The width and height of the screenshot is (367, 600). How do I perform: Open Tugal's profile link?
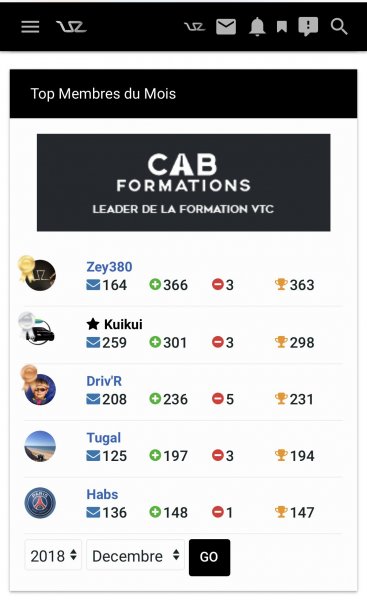pos(104,438)
